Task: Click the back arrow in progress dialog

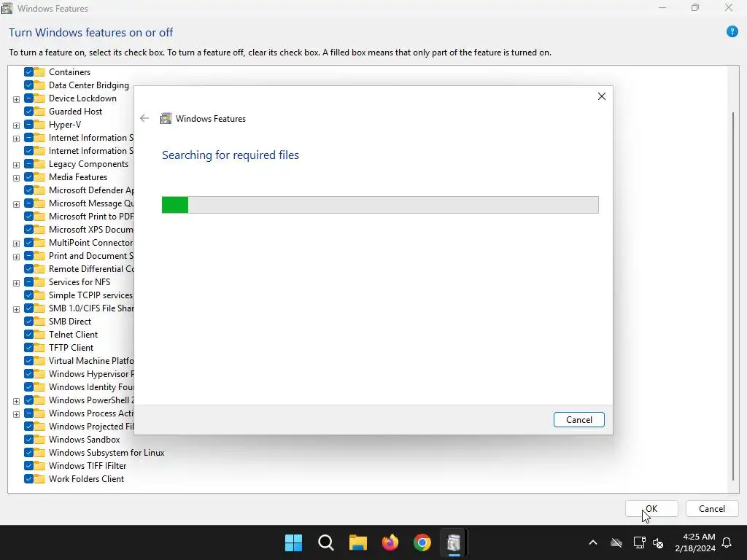Action: tap(144, 119)
